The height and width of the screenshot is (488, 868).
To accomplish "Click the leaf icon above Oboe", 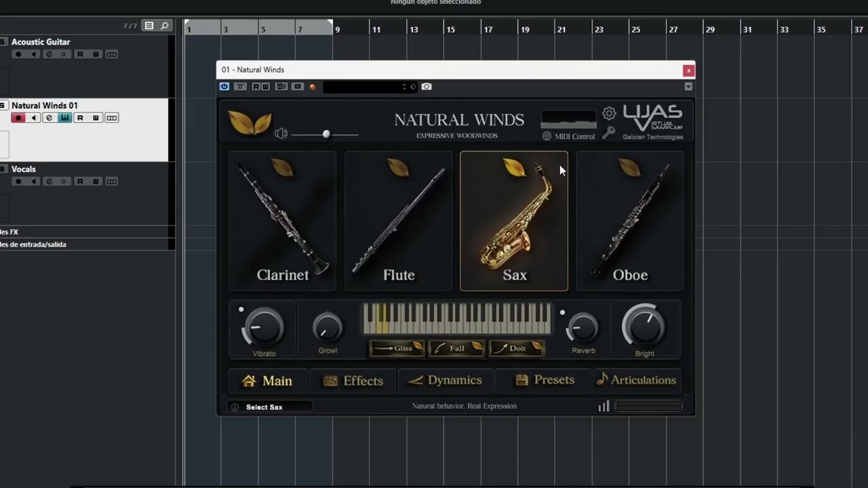I will [630, 167].
